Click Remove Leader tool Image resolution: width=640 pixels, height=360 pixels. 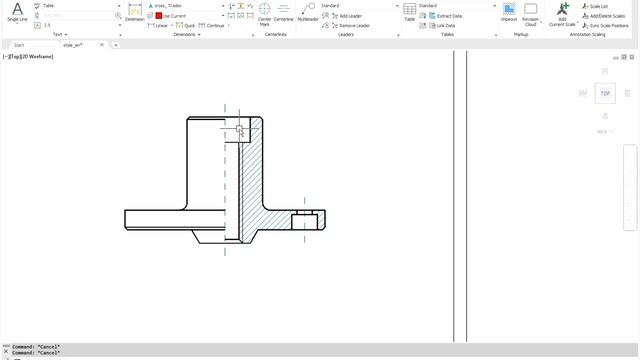pyautogui.click(x=351, y=25)
